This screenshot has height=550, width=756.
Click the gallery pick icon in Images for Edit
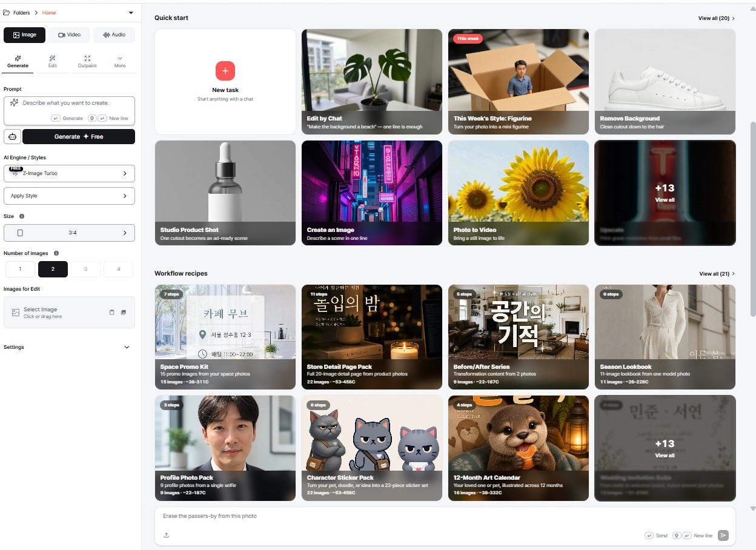124,313
